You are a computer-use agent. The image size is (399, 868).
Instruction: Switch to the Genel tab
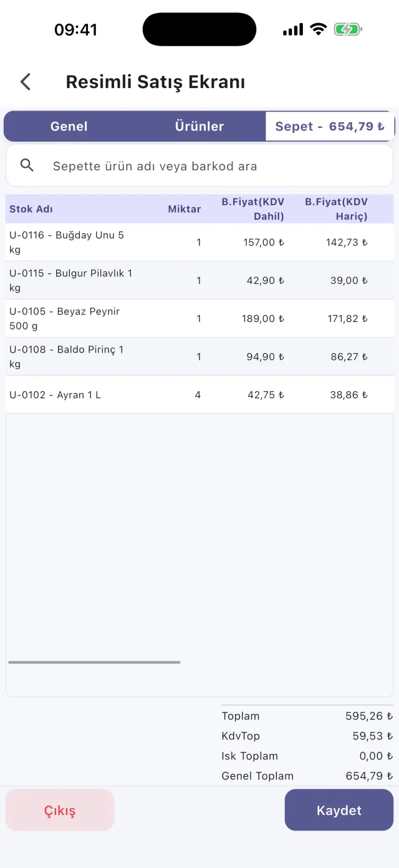(69, 126)
